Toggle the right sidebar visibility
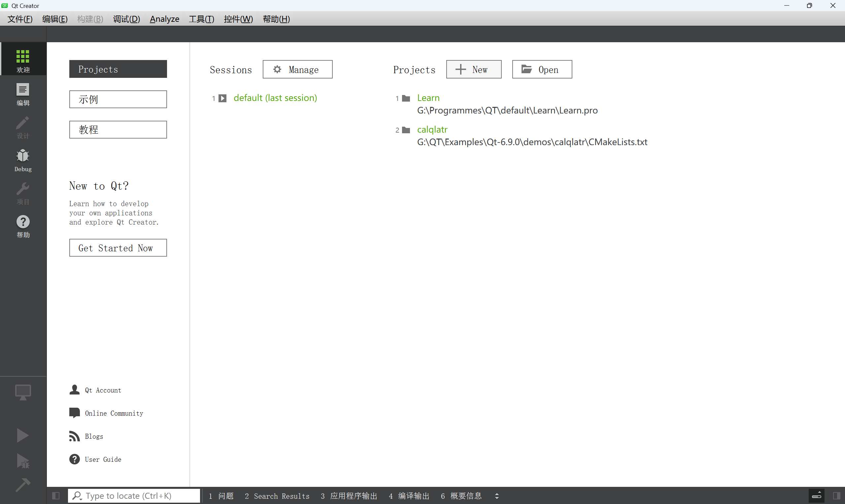The image size is (845, 504). 837,496
